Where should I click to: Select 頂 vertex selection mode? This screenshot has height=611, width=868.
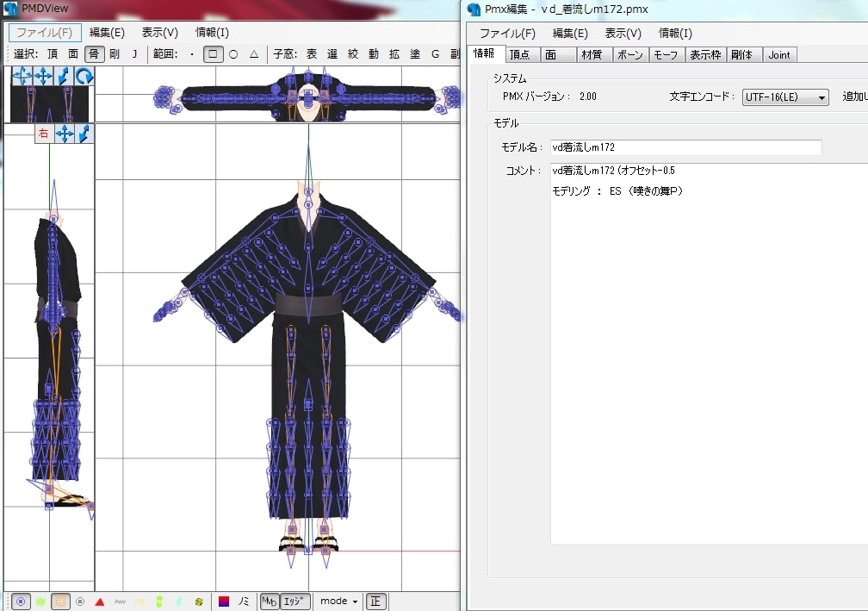[x=53, y=53]
